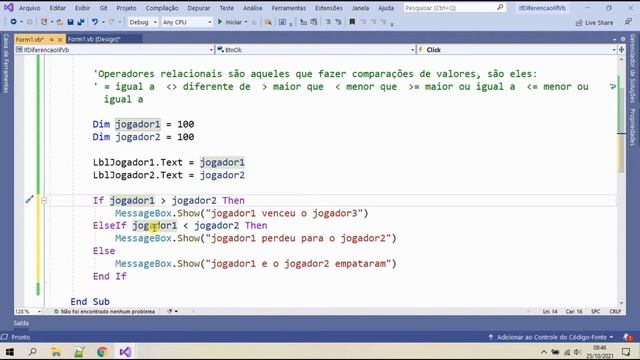Click the increase indent toolbar icon
Viewport: 640px width, 360px height.
[x=313, y=22]
